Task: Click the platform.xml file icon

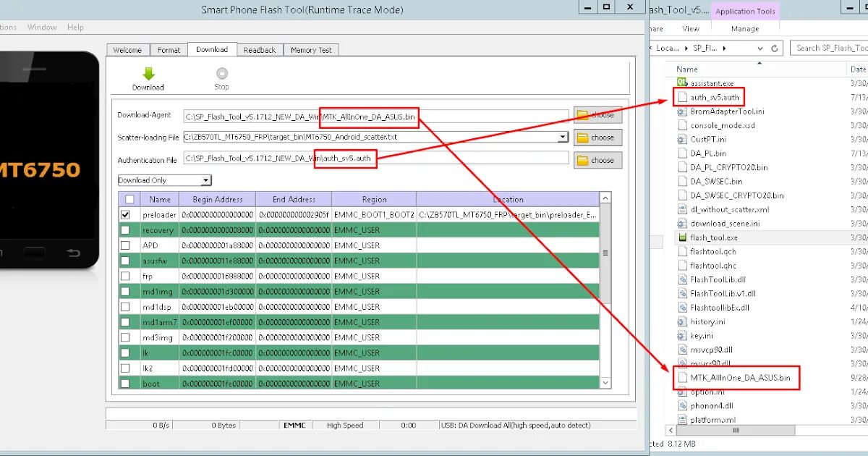Action: (682, 420)
